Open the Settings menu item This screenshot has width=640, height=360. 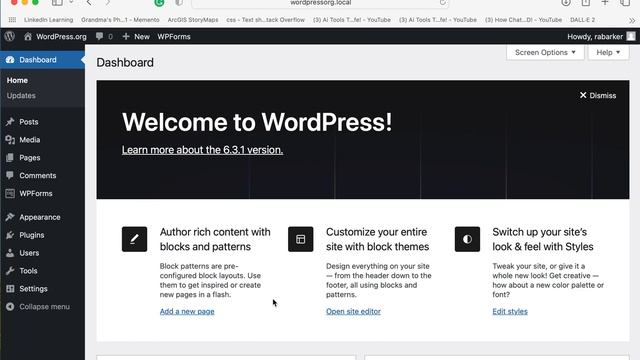pyautogui.click(x=33, y=289)
